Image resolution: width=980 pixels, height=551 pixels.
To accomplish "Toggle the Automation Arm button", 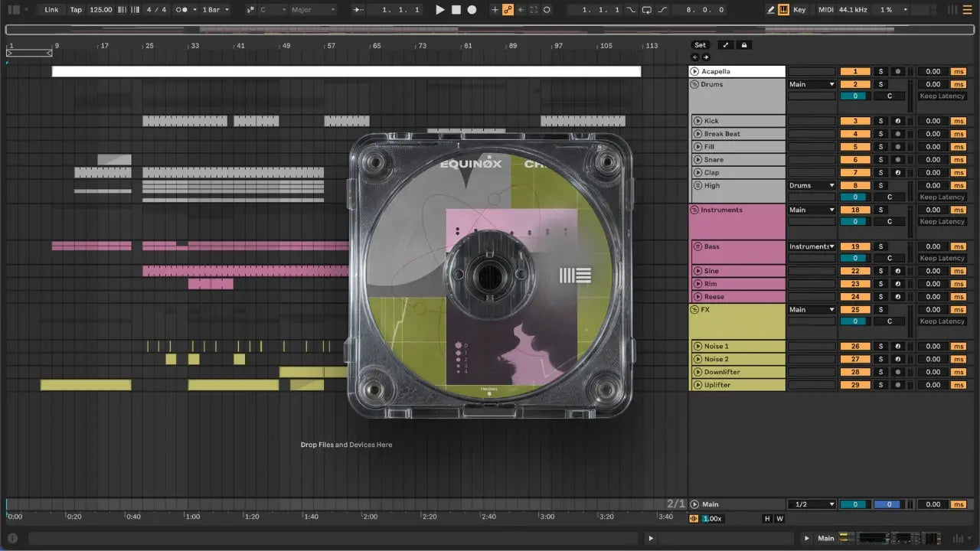I will point(507,10).
